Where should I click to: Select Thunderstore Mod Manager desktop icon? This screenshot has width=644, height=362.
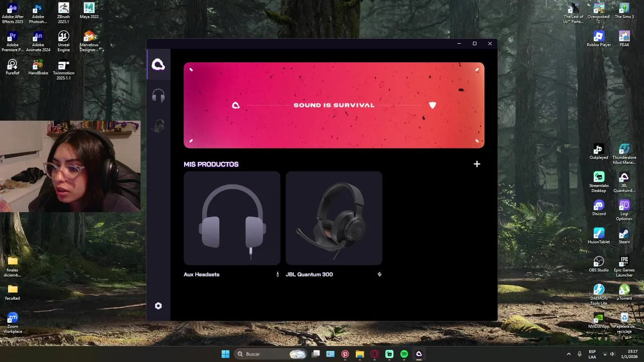[x=624, y=154]
